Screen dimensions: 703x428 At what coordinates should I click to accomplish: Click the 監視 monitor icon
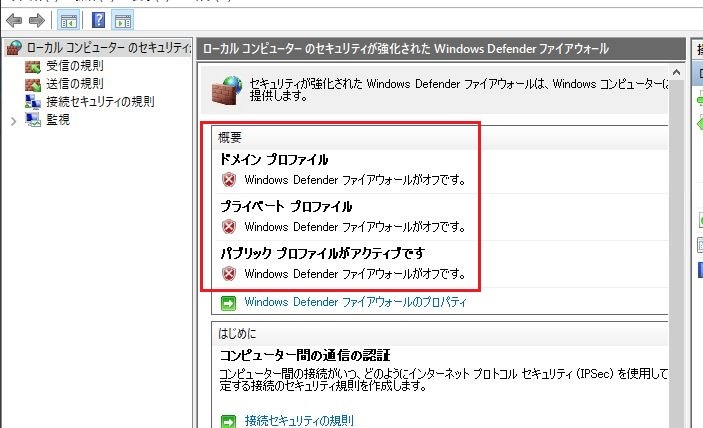tap(33, 120)
